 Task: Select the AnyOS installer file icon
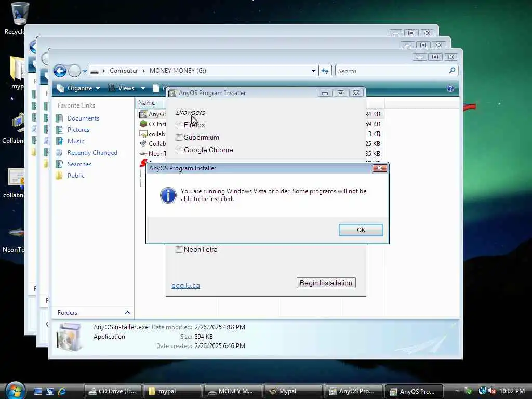pos(143,114)
